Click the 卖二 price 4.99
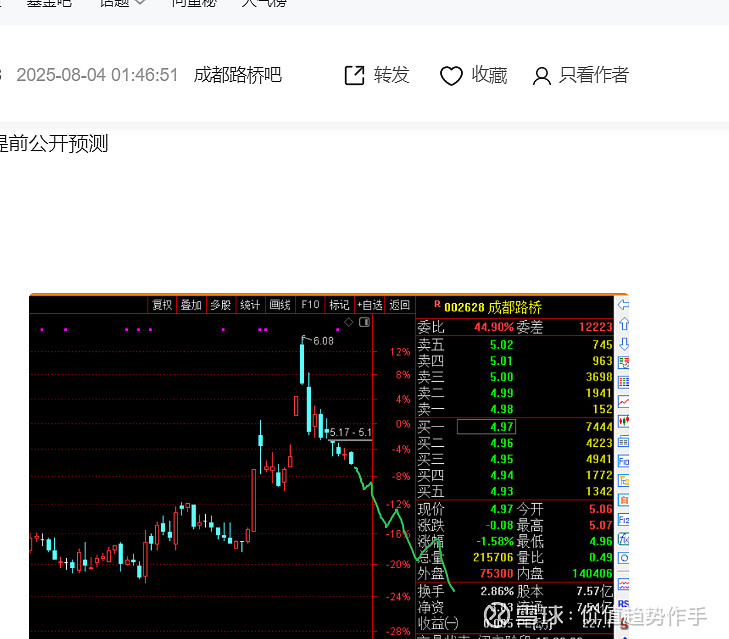Screen dimensions: 729x639 click(502, 393)
